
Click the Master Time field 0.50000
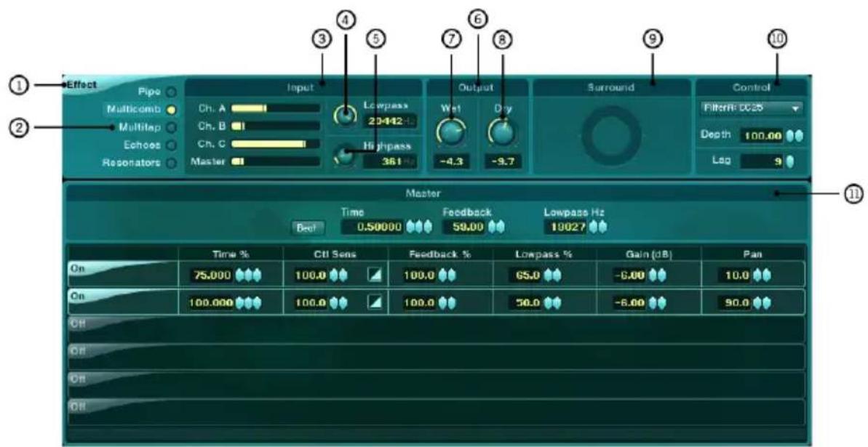(x=372, y=227)
